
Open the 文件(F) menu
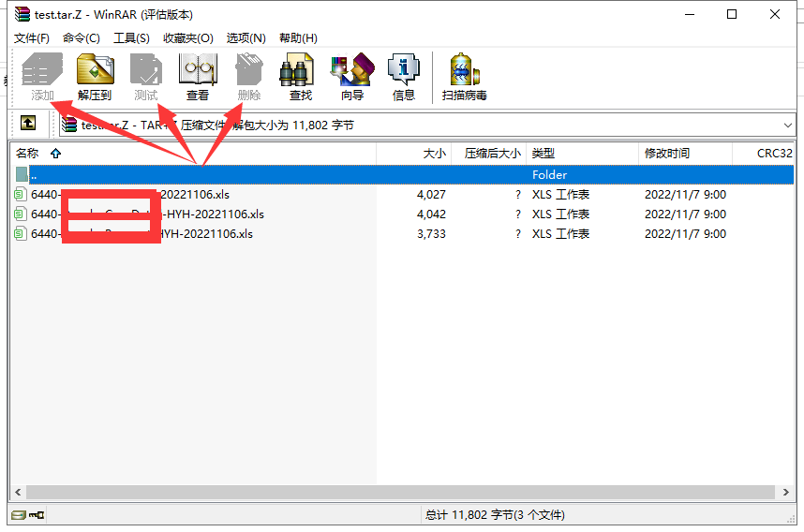pos(32,37)
